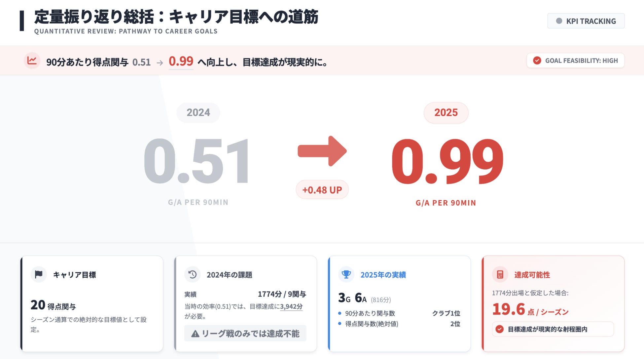Click the flag icon beside キャリア目標
The height and width of the screenshot is (359, 644).
tap(39, 274)
